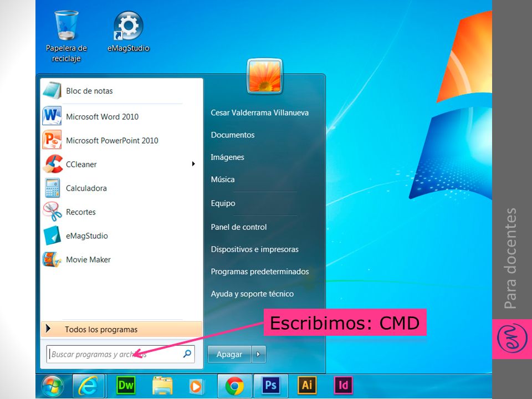Click the Calculadora icon
The height and width of the screenshot is (399, 532).
[52, 188]
